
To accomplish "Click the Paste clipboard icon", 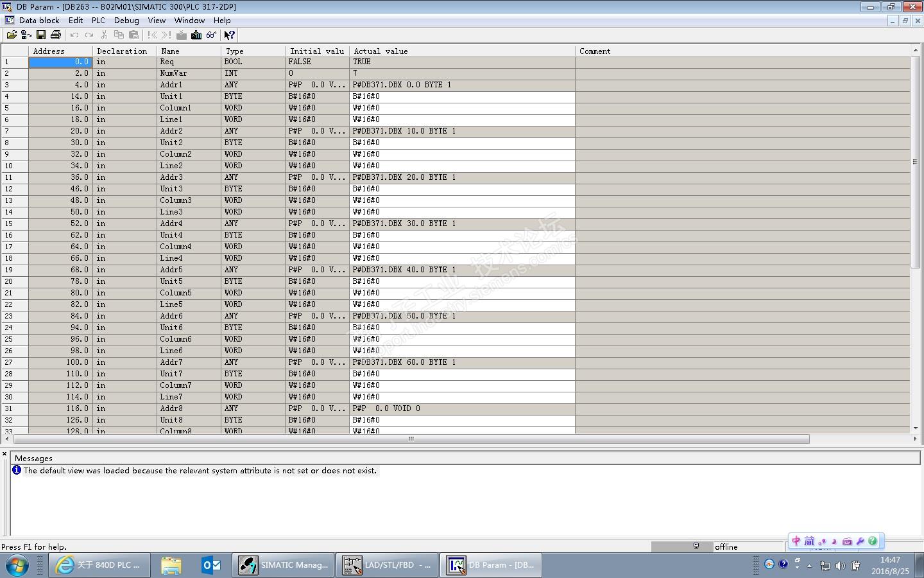I will coord(133,35).
